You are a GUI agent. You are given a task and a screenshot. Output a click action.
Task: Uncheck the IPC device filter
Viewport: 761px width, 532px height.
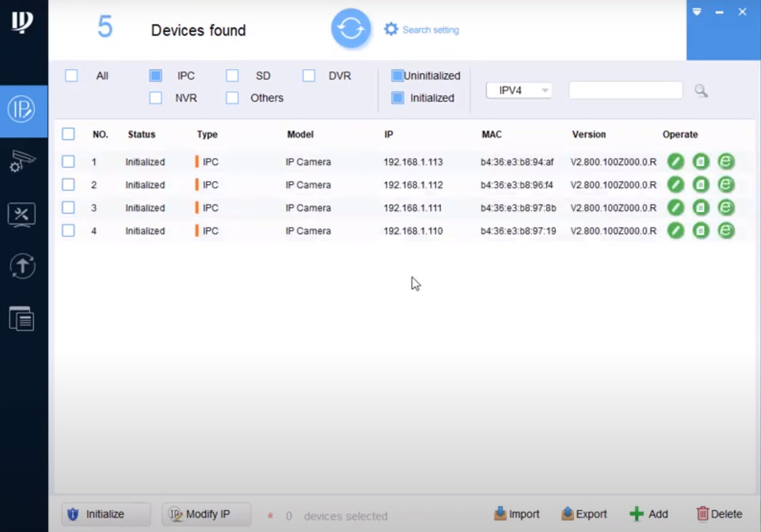coord(155,75)
